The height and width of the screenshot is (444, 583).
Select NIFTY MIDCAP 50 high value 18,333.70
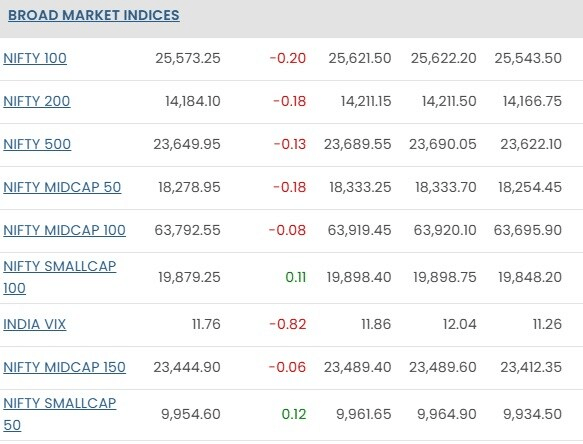[x=445, y=187]
